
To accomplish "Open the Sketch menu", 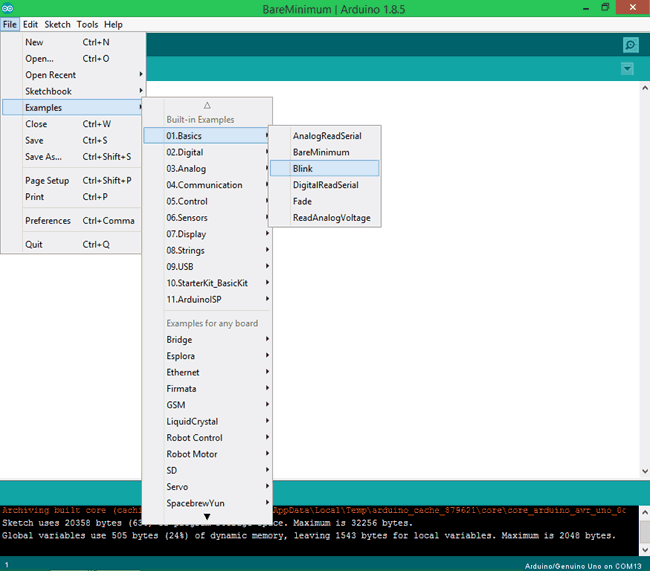I will click(58, 24).
